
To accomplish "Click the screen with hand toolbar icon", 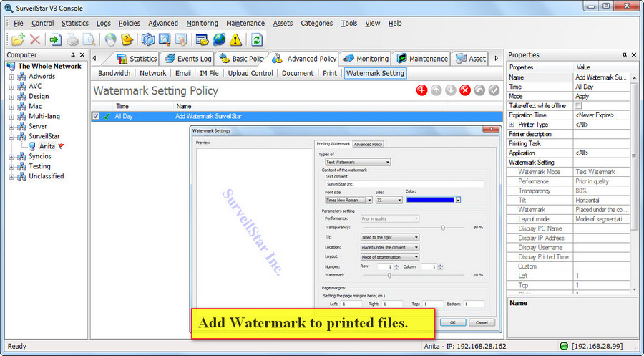I will (x=181, y=39).
